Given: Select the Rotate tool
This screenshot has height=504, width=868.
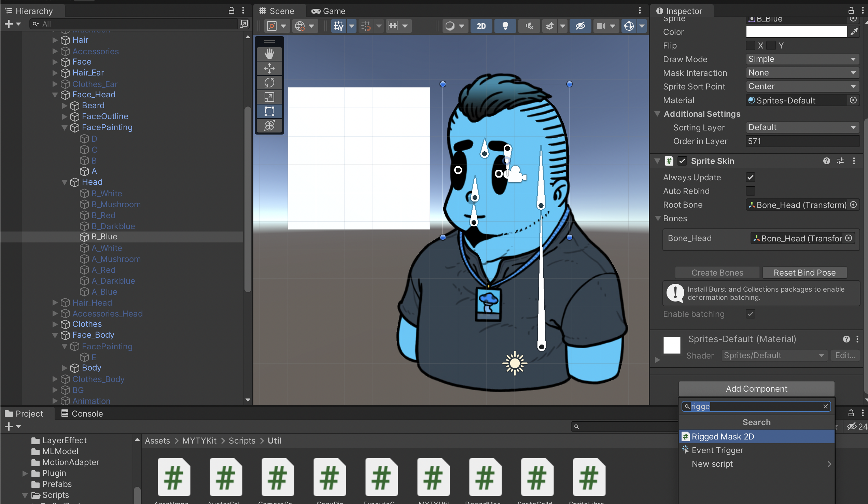Looking at the screenshot, I should [x=269, y=83].
